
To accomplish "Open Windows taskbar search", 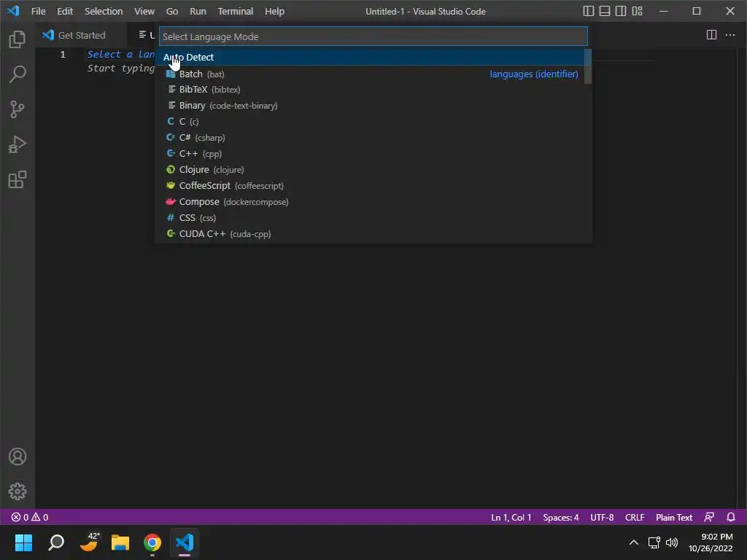I will pos(56,542).
